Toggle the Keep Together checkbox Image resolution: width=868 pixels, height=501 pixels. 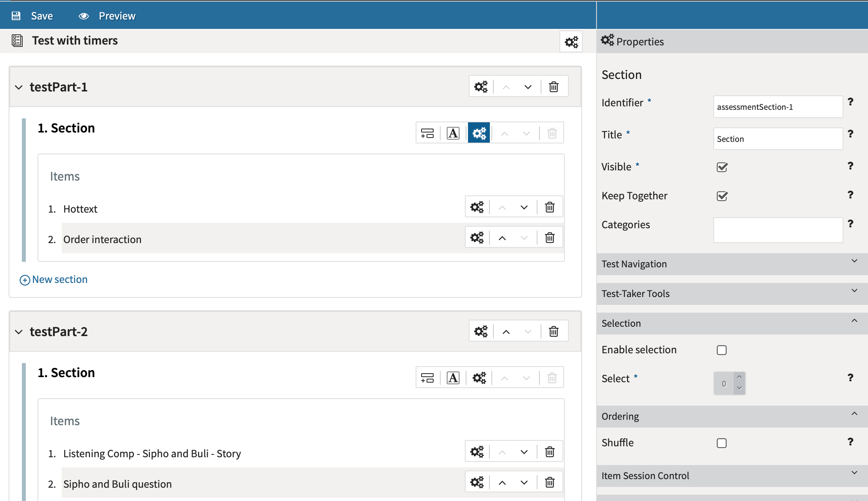pyautogui.click(x=722, y=196)
